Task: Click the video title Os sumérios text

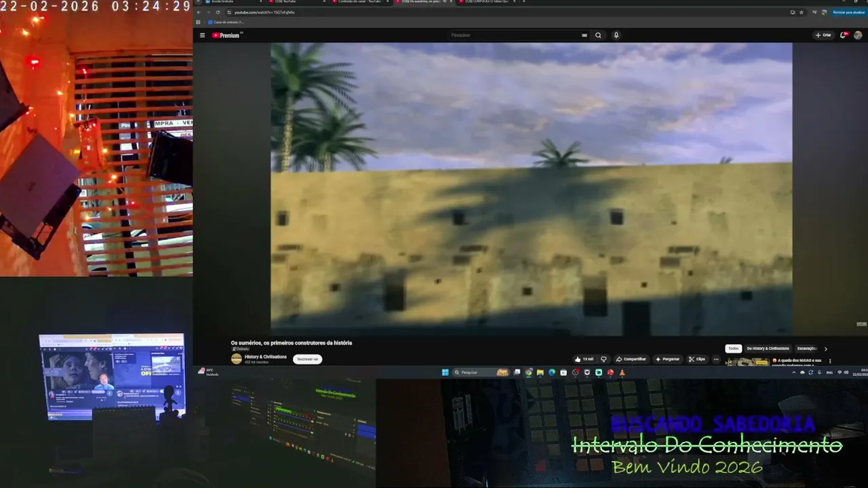Action: click(x=292, y=343)
